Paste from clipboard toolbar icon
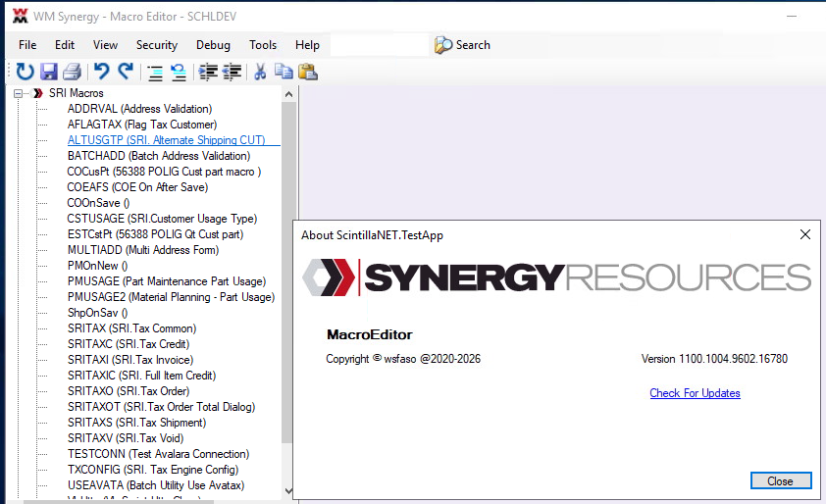 pyautogui.click(x=308, y=72)
